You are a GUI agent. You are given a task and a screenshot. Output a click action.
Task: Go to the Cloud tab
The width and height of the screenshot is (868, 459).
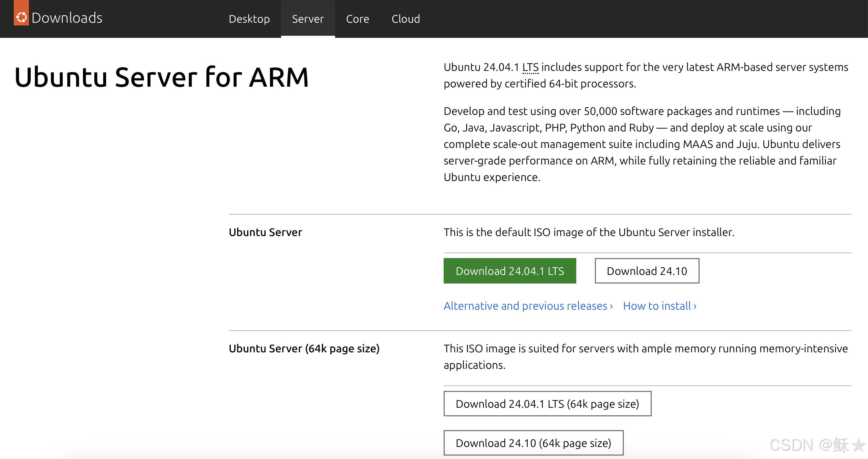405,19
